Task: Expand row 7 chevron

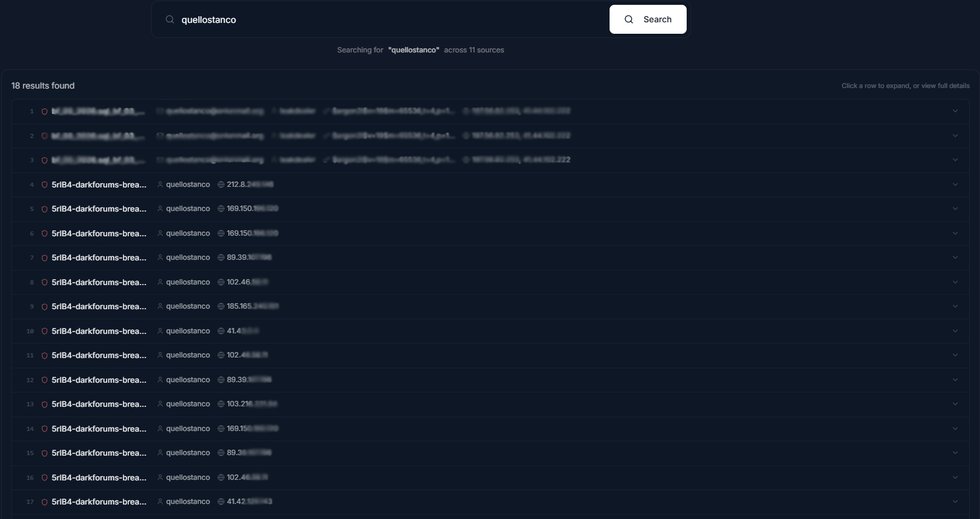Action: click(955, 257)
